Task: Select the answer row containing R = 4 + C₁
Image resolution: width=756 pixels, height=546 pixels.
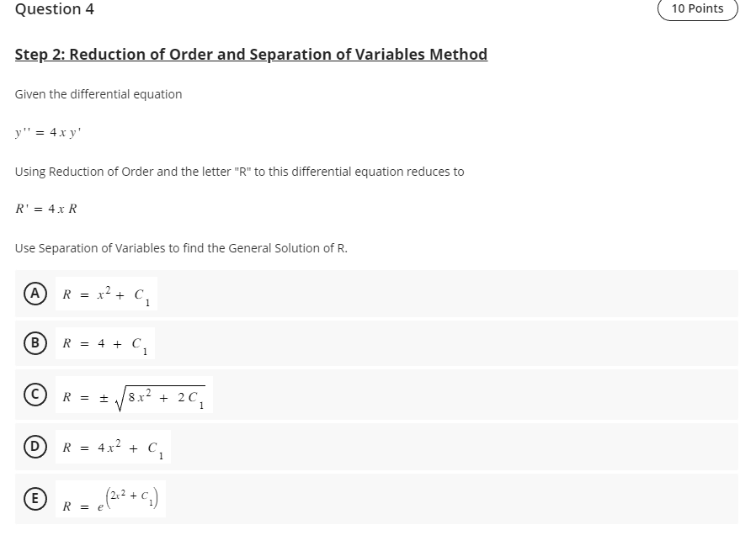Action: coord(379,342)
